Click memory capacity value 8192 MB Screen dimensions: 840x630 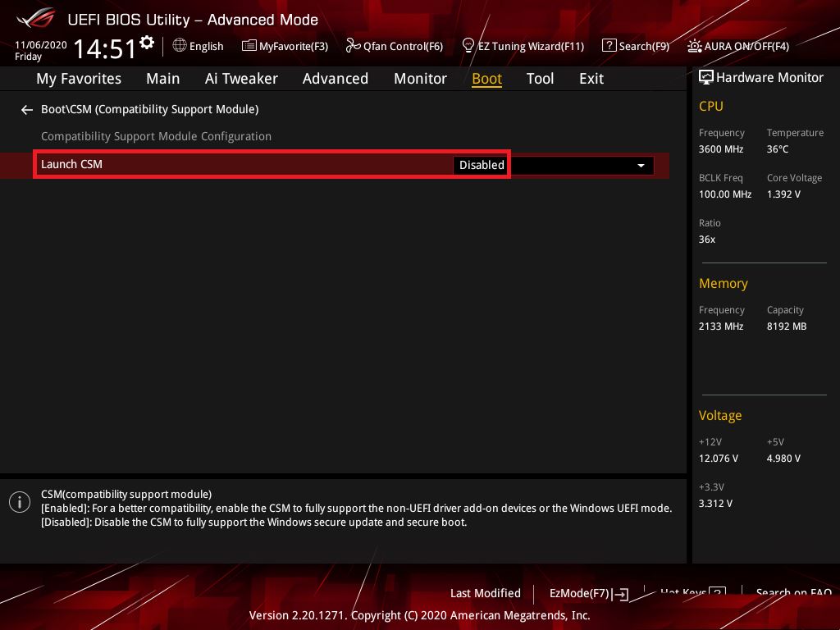[787, 326]
